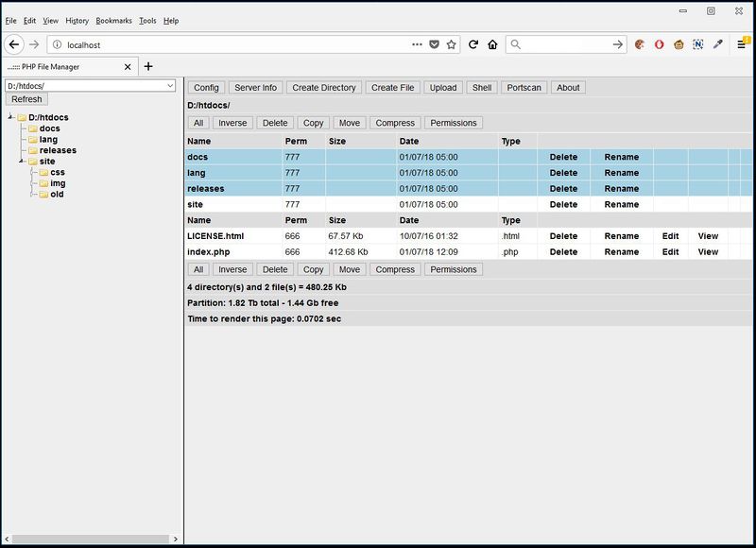Collapse the D:/htdocs root tree node
The height and width of the screenshot is (548, 756).
(x=10, y=116)
